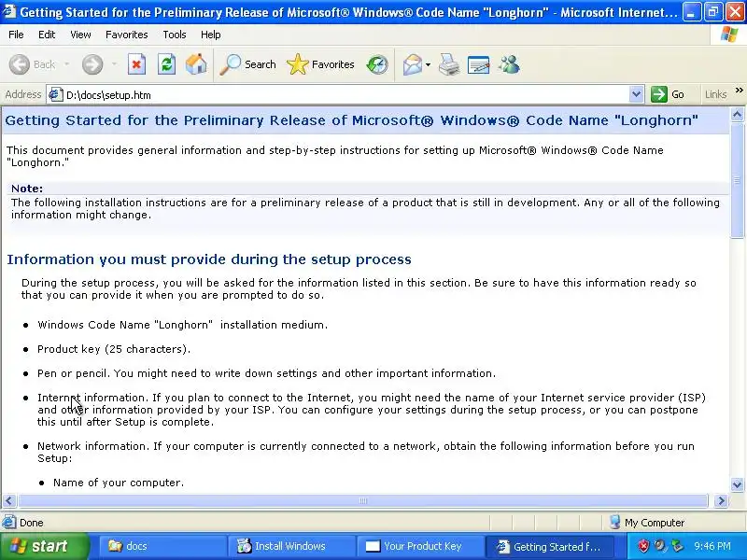Open the Search pane

(x=247, y=64)
